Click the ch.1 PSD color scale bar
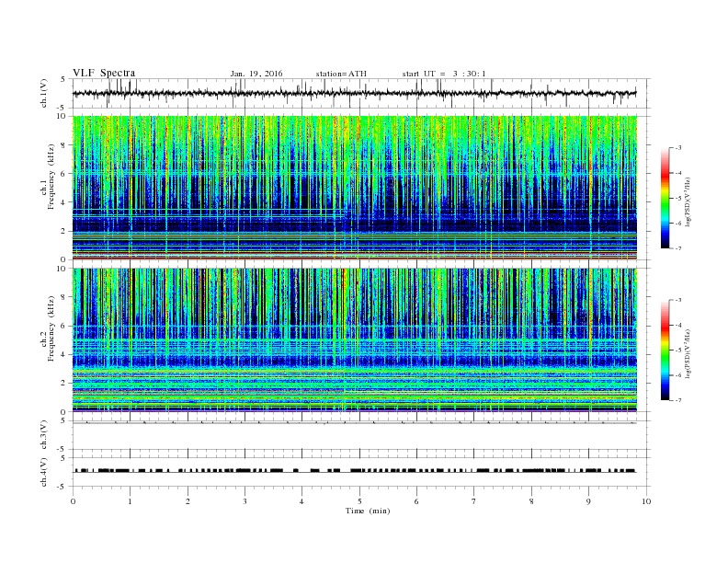 click(665, 199)
